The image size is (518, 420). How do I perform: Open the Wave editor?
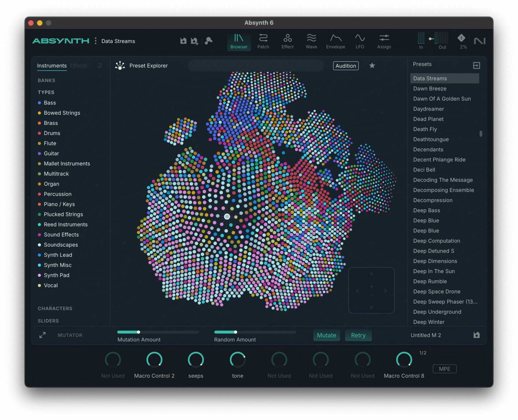pyautogui.click(x=311, y=41)
